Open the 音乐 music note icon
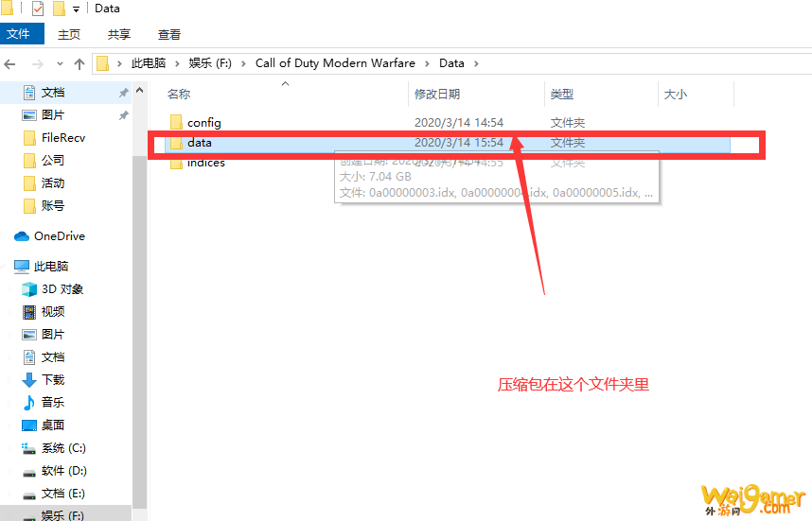The width and height of the screenshot is (812, 521). tap(29, 403)
